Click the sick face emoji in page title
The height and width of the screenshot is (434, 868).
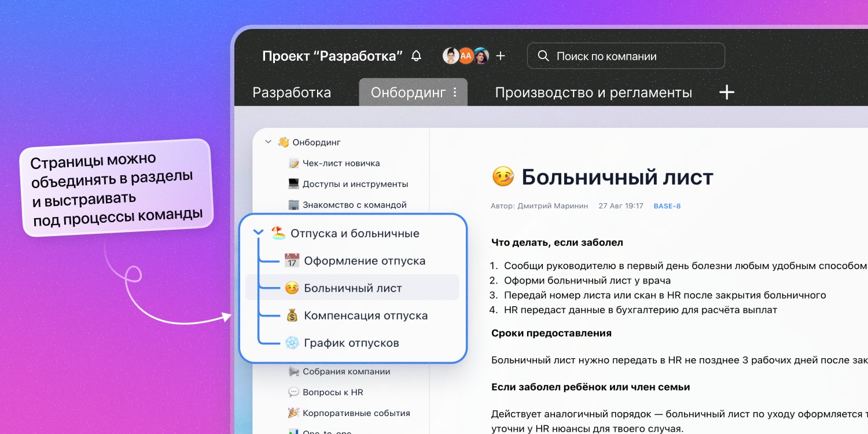(x=503, y=177)
